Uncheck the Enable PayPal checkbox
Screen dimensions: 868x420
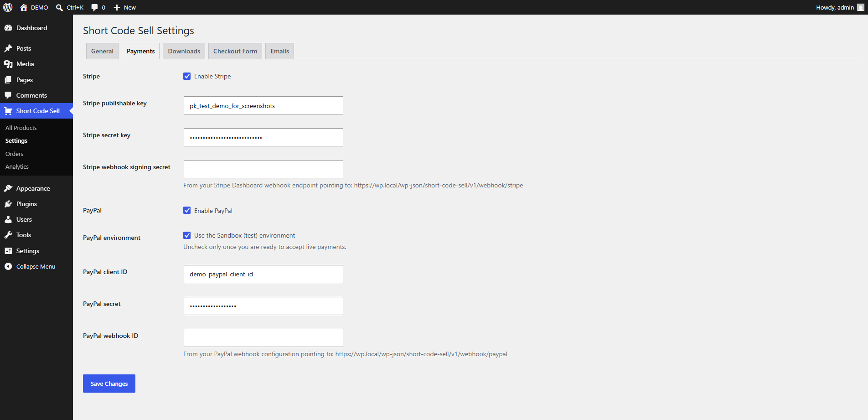[187, 210]
